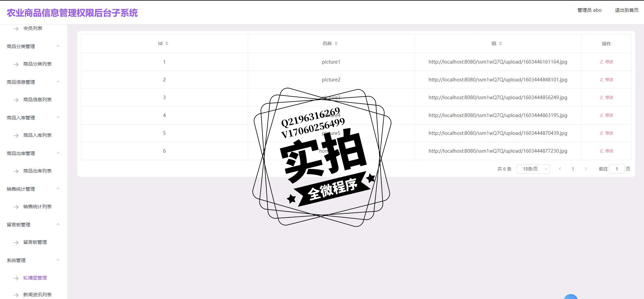Viewport: 644px width, 299px height.
Task: Click the 农业商品信息管理权限后台子系统 title
Action: click(72, 13)
